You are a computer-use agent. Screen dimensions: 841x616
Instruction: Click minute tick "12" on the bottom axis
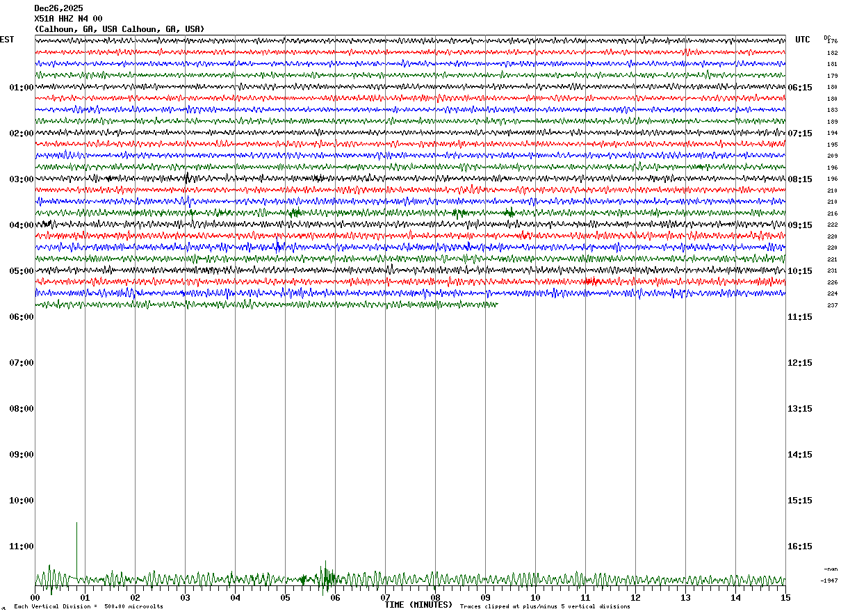(x=635, y=598)
